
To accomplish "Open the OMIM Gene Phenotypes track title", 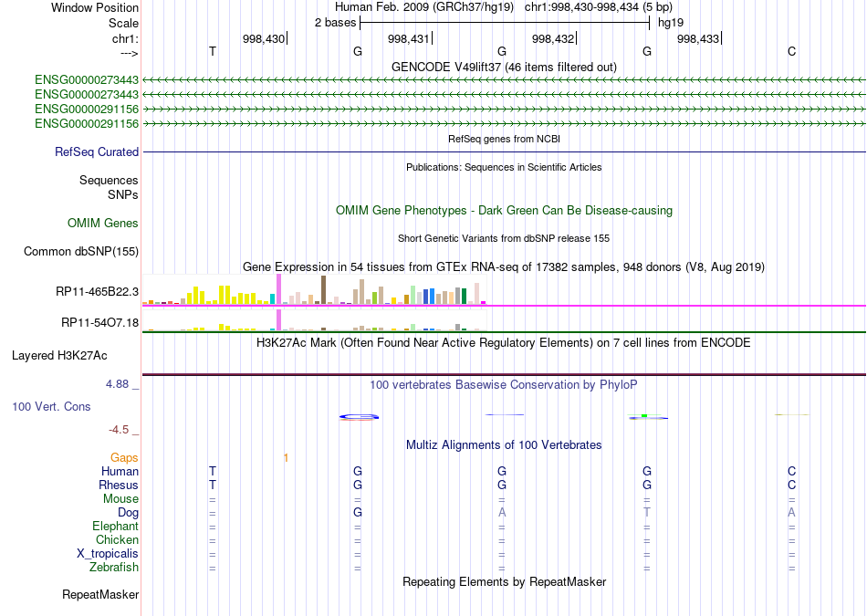I will 504,211.
